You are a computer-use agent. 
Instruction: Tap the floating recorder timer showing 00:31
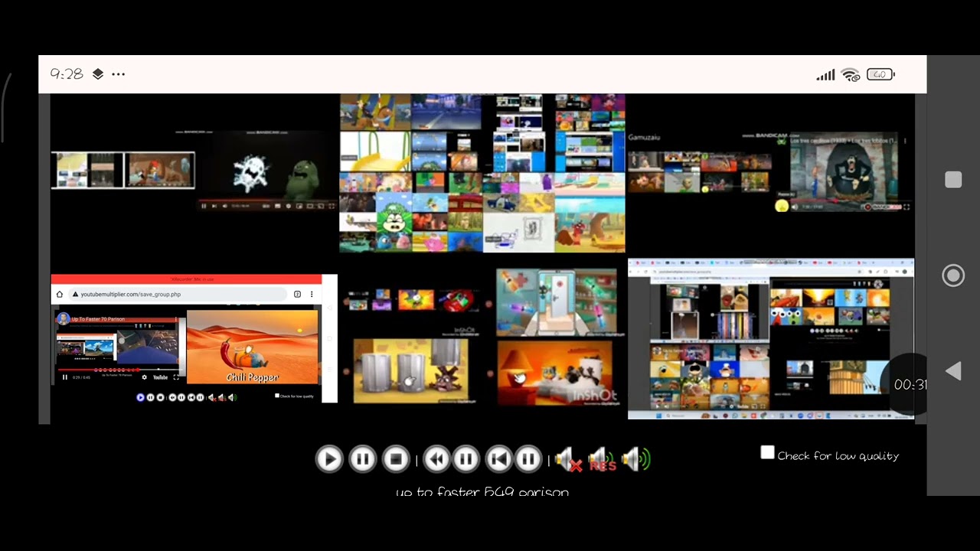907,385
